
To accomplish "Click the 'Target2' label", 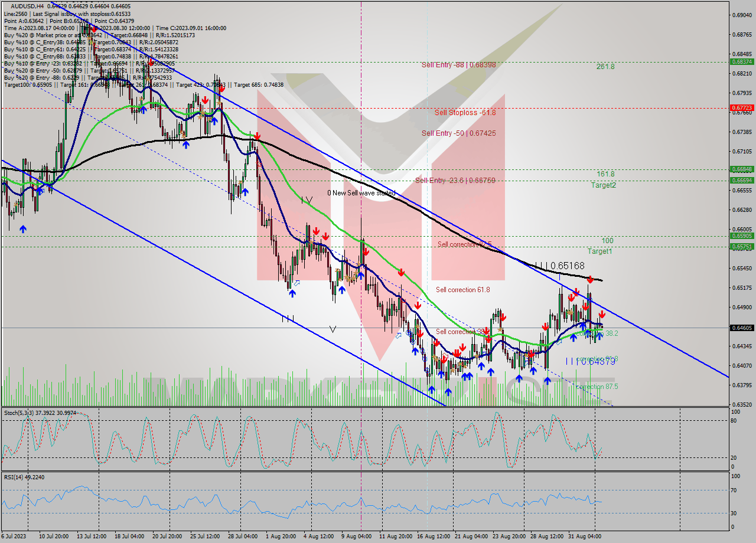I will [604, 185].
